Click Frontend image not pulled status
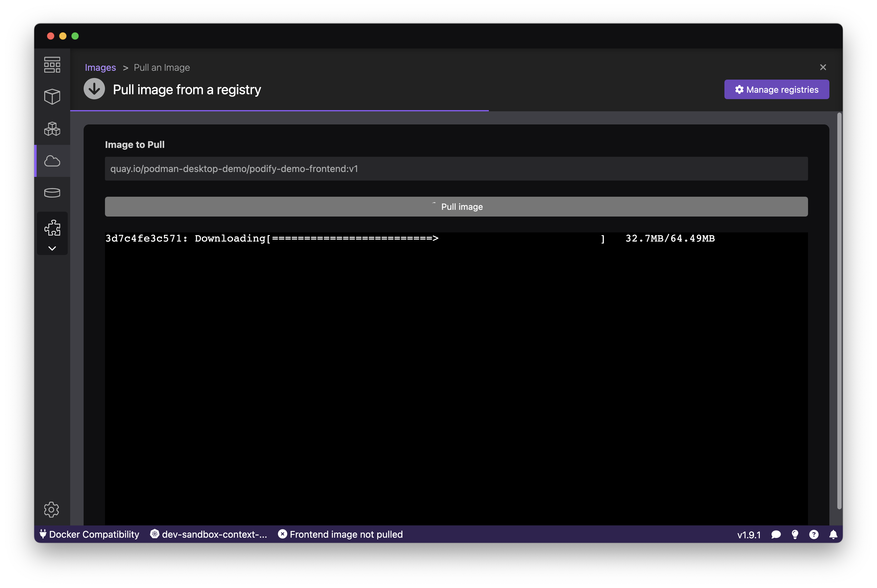 (340, 534)
